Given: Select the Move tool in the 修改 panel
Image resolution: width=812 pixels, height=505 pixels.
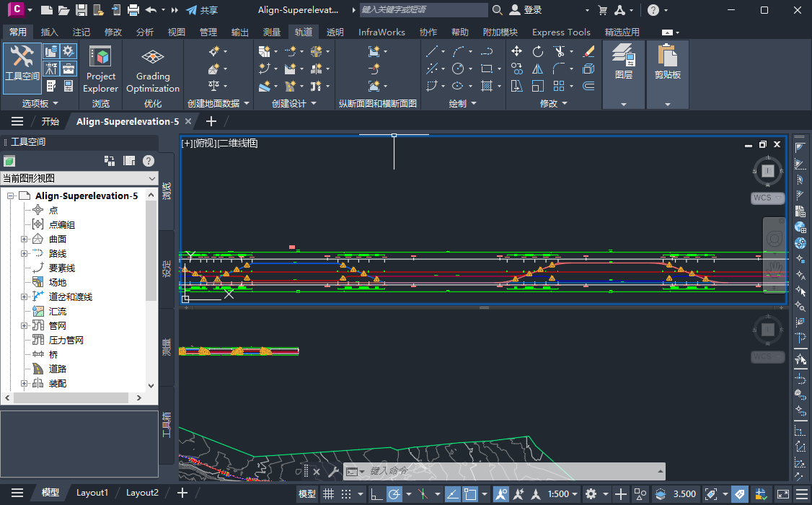Looking at the screenshot, I should [x=516, y=51].
